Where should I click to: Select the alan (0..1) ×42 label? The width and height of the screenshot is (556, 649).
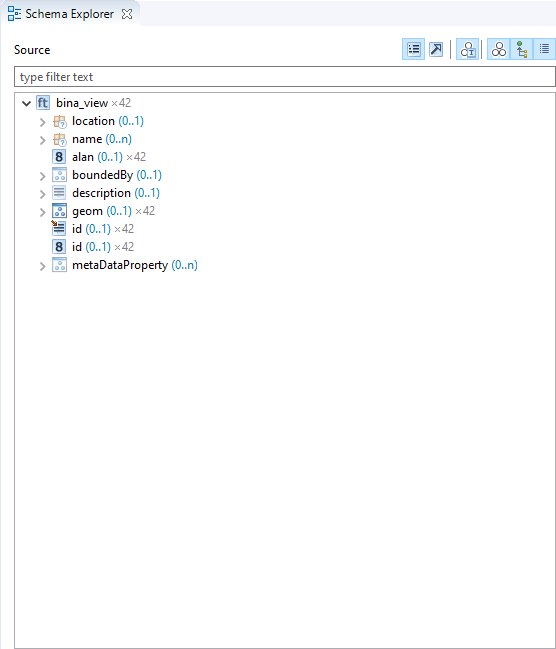[x=109, y=157]
